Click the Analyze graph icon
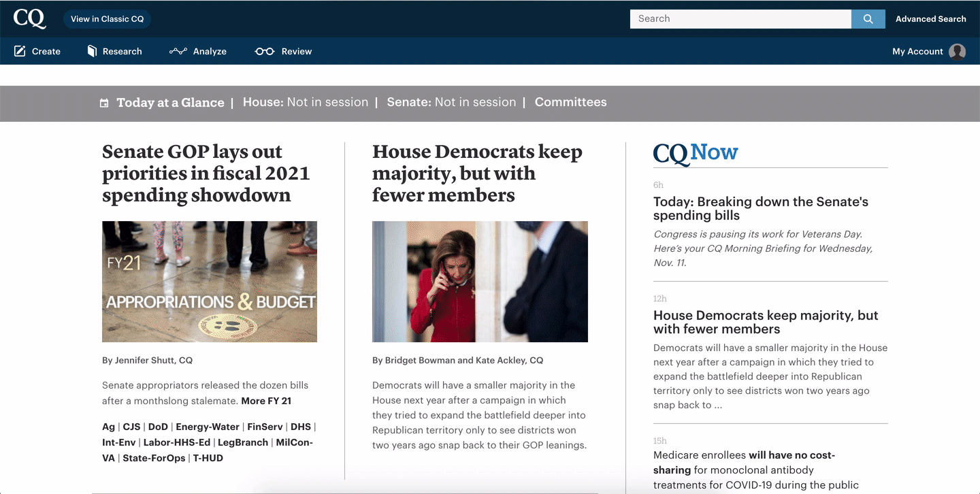Screen dimensions: 980x494 click(x=178, y=51)
